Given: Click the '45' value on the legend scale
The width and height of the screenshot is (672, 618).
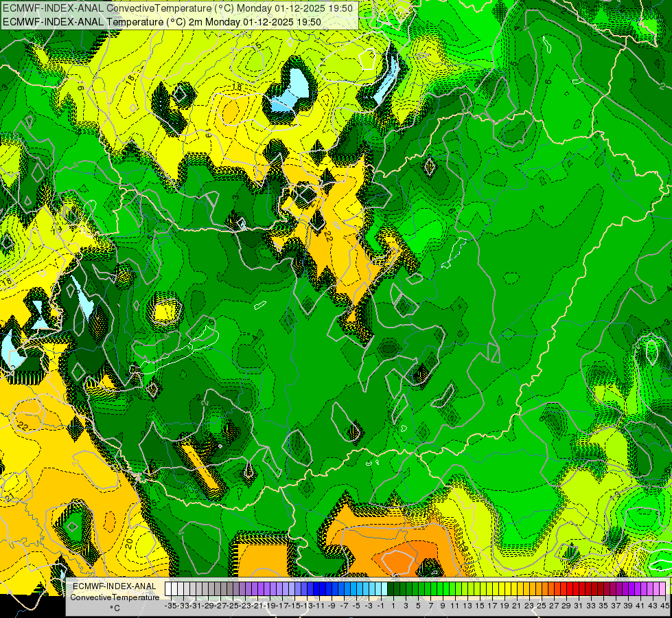Looking at the screenshot, I should click(665, 606).
